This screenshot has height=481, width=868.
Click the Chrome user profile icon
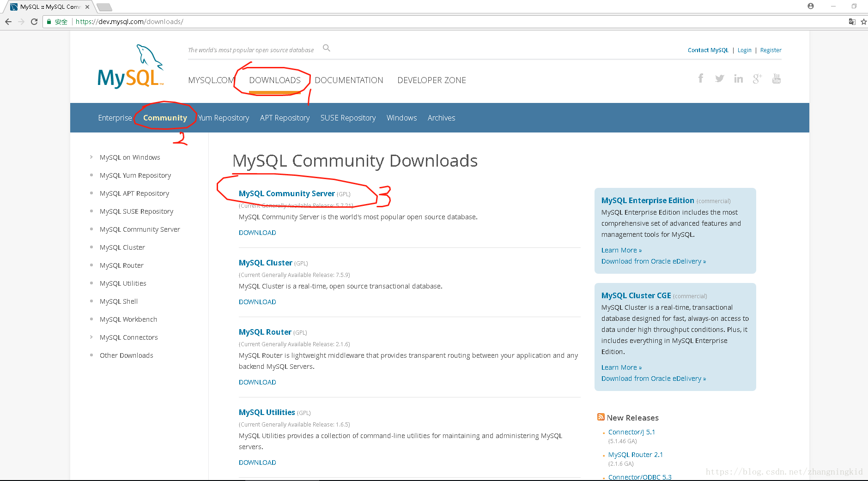pos(811,6)
